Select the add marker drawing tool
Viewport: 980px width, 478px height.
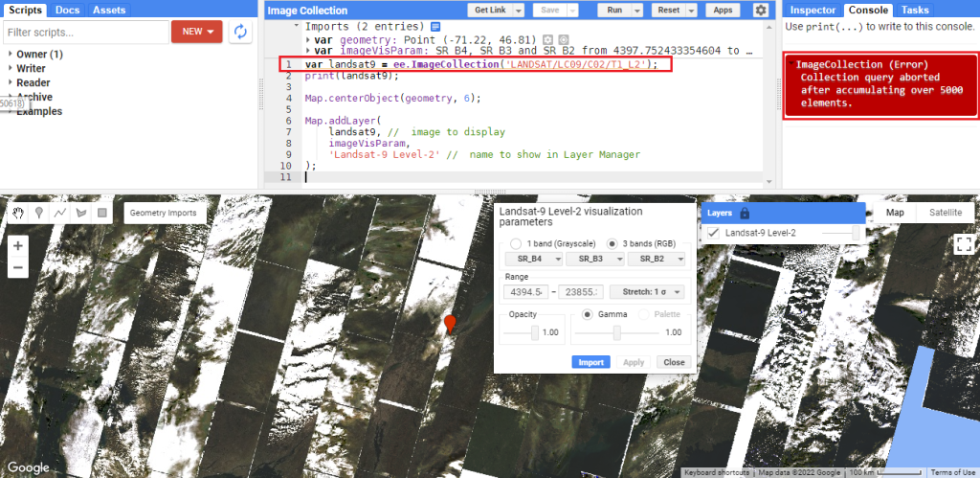tap(38, 213)
